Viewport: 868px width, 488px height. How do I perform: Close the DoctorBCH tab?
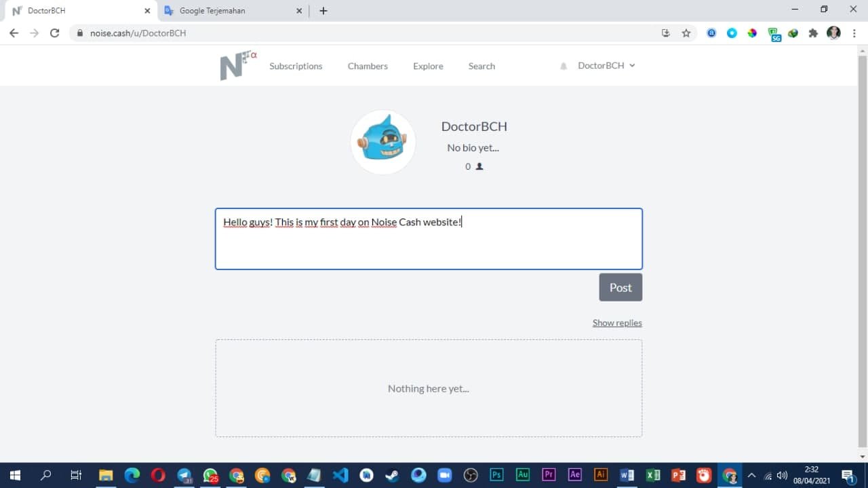pyautogui.click(x=147, y=11)
